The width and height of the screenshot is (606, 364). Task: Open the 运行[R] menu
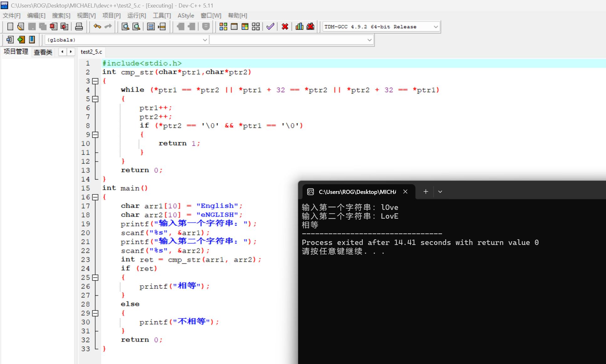tap(136, 15)
